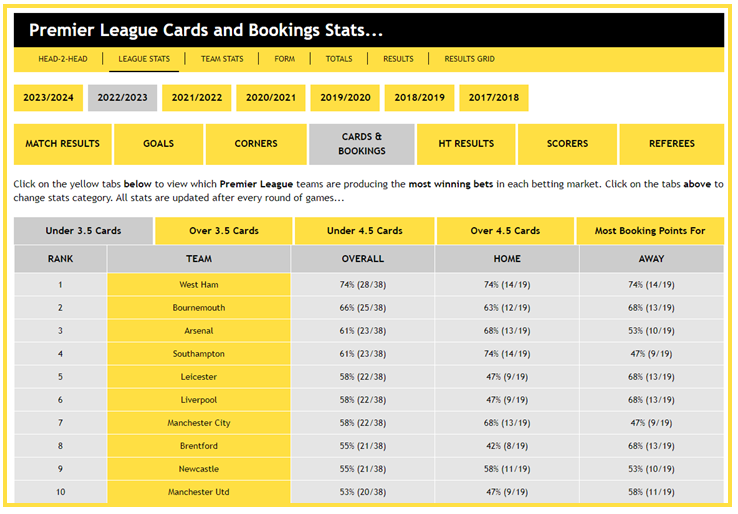Screen dimensions: 738x514
Task: Open the Manchester Utd team link
Action: click(x=199, y=492)
